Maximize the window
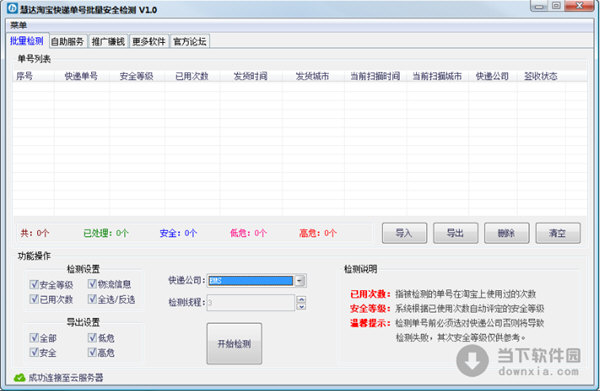Viewport: 600px width, 391px height. tap(556, 6)
